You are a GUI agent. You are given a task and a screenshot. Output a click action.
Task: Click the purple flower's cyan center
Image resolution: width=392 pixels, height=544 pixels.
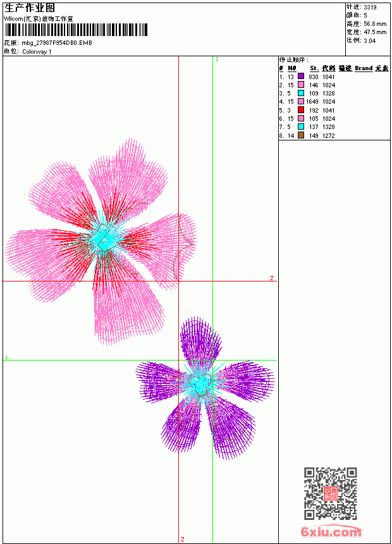click(200, 383)
